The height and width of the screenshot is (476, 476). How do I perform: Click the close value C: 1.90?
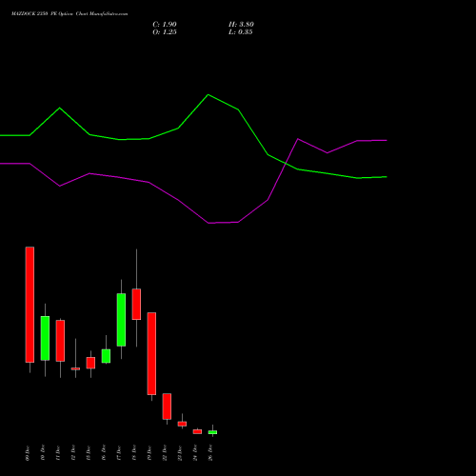click(x=165, y=25)
